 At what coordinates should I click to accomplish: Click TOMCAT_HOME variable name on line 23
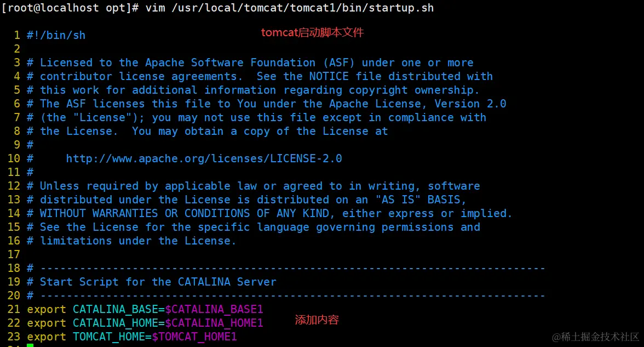pyautogui.click(x=108, y=337)
